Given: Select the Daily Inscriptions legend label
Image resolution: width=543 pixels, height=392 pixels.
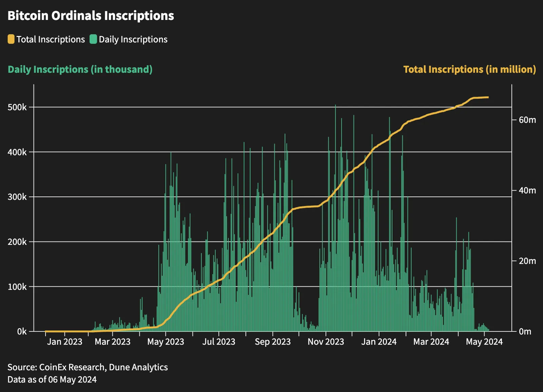Looking at the screenshot, I should (x=133, y=39).
